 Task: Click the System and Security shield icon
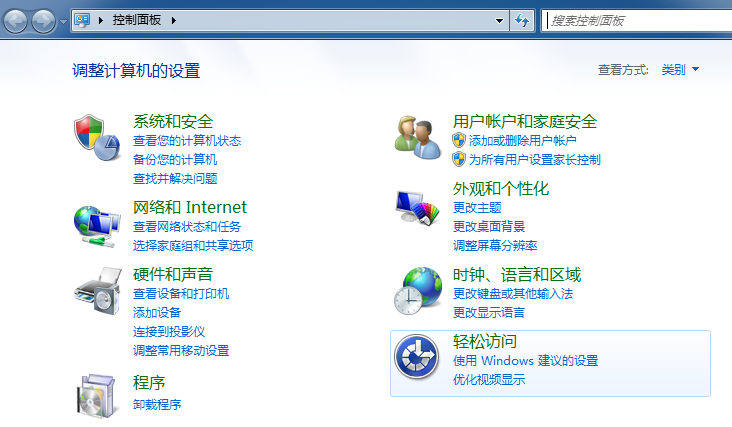point(97,138)
